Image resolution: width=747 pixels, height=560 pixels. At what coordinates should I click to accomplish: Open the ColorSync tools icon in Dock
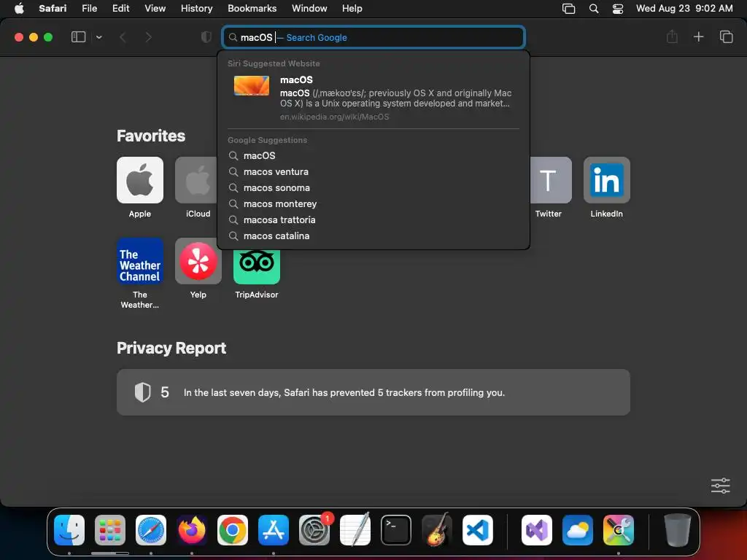click(x=619, y=530)
